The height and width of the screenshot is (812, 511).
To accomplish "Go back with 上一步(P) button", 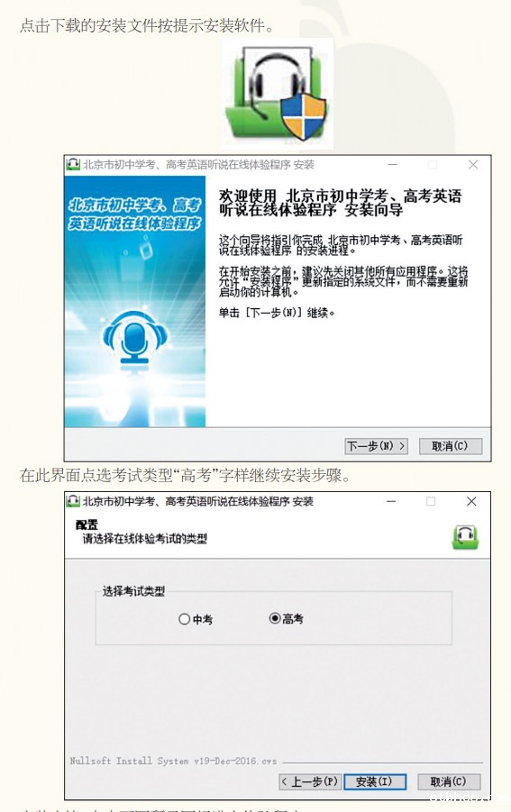I will click(x=310, y=781).
